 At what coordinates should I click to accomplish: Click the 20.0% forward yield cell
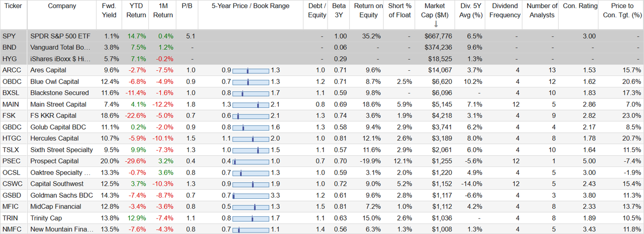110,161
